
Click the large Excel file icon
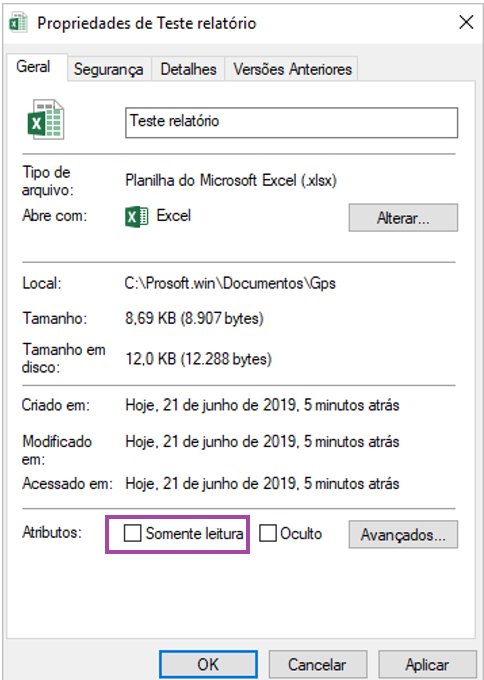coord(46,119)
